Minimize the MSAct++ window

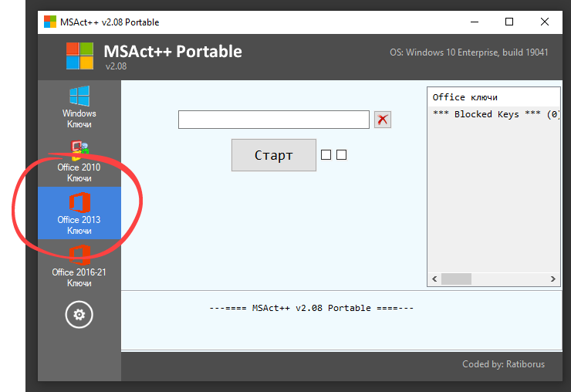point(474,22)
